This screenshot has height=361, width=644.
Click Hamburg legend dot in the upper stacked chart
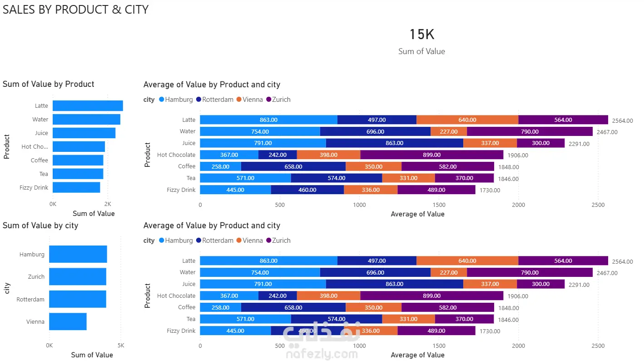162,100
